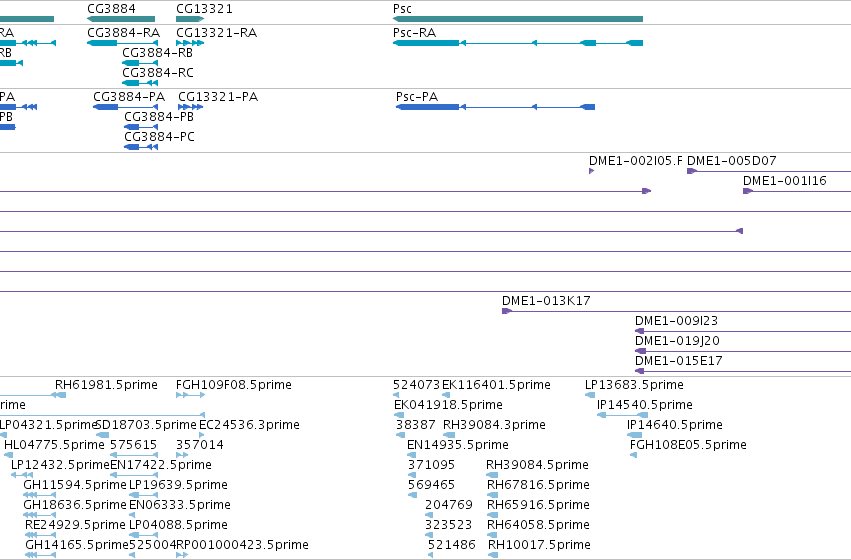
Task: Click the RH65916.5prime EST label
Action: click(538, 505)
